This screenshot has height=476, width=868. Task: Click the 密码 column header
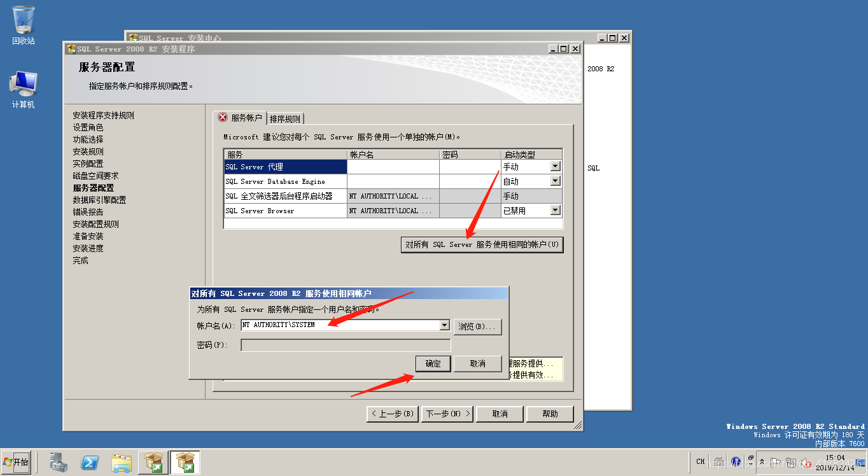[470, 155]
